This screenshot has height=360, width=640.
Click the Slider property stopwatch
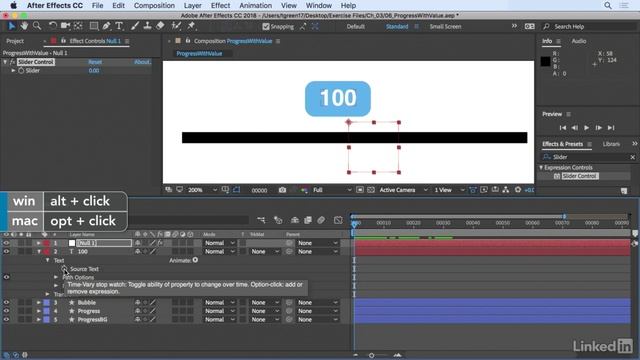(21, 71)
